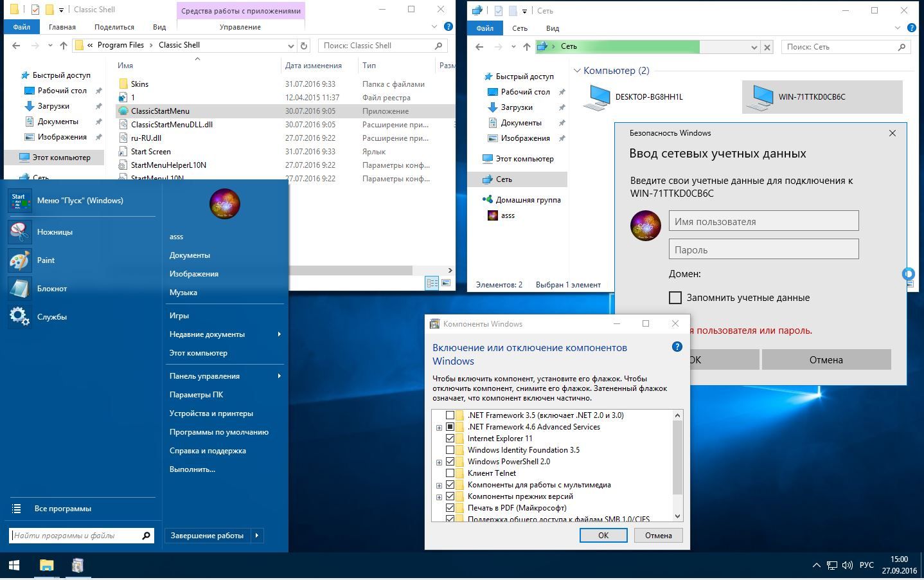This screenshot has width=924, height=580.
Task: Toggle .NET Framework 3.5 checkbox
Action: [450, 415]
